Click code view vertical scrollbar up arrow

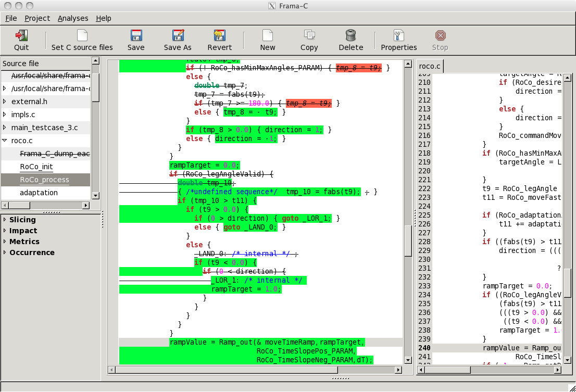[x=408, y=64]
